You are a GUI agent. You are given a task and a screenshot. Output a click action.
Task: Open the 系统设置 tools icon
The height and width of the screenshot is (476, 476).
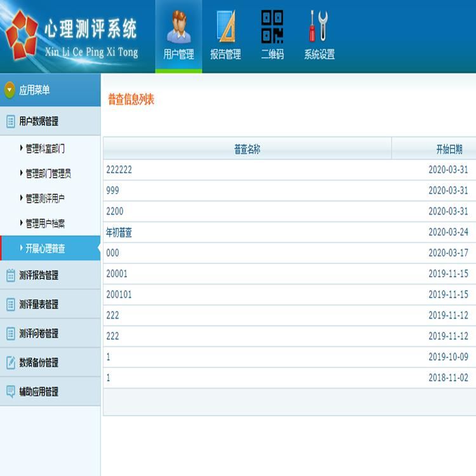click(319, 26)
